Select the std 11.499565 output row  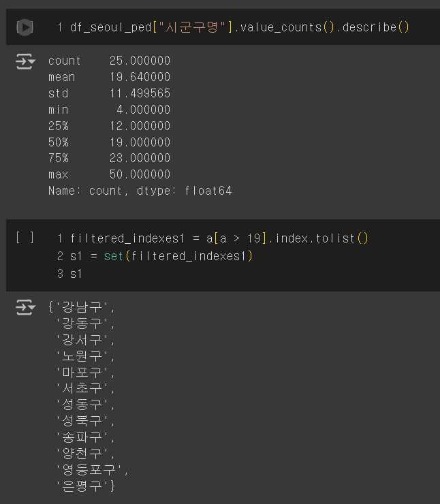pyautogui.click(x=109, y=93)
